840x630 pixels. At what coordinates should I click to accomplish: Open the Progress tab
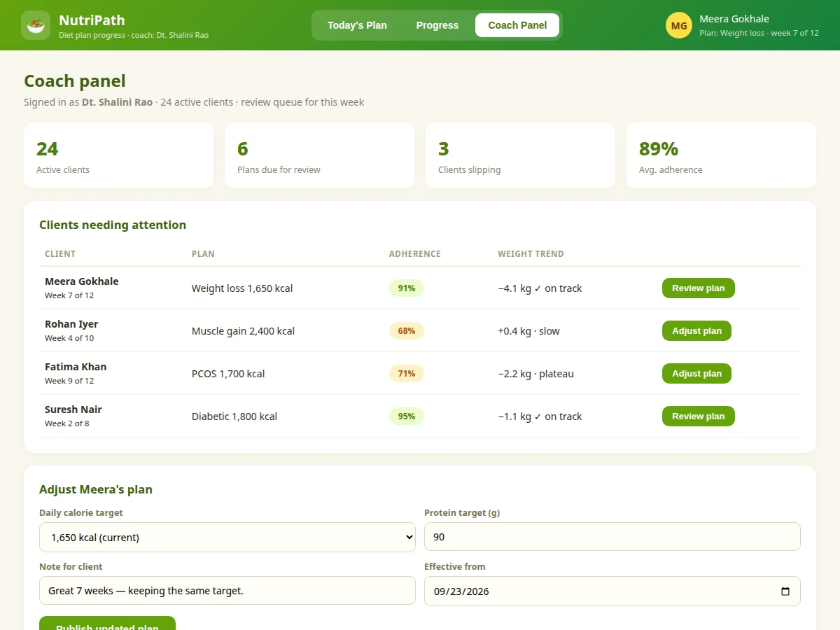pos(437,25)
